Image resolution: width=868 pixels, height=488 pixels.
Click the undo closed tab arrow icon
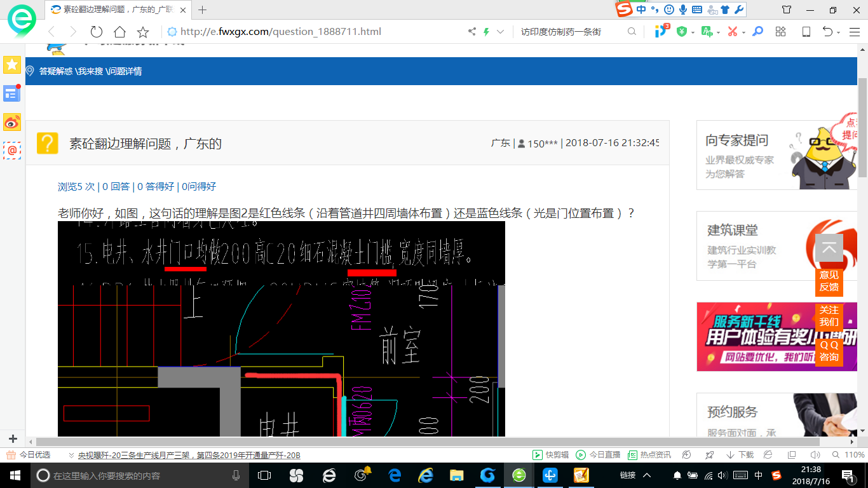(x=827, y=32)
